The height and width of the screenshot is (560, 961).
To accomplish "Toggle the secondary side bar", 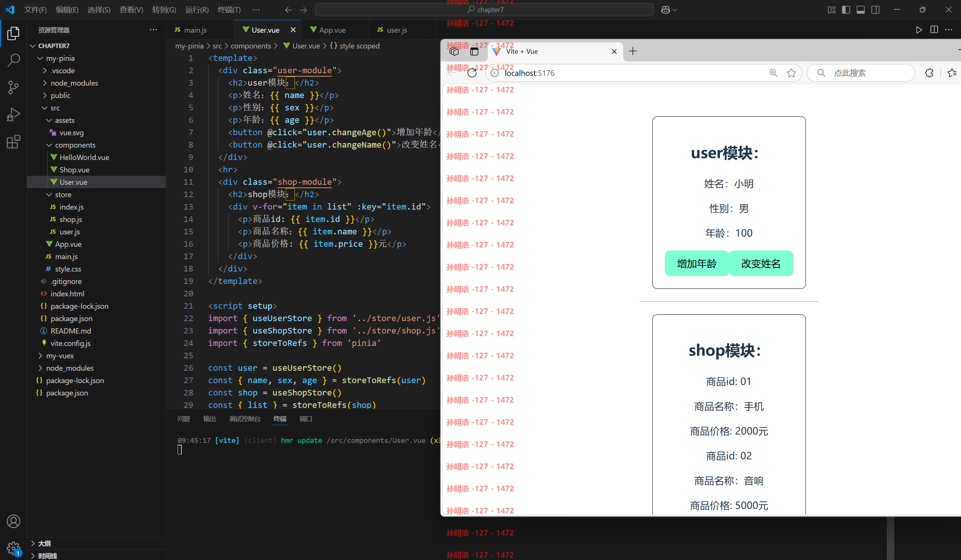I will pos(875,10).
